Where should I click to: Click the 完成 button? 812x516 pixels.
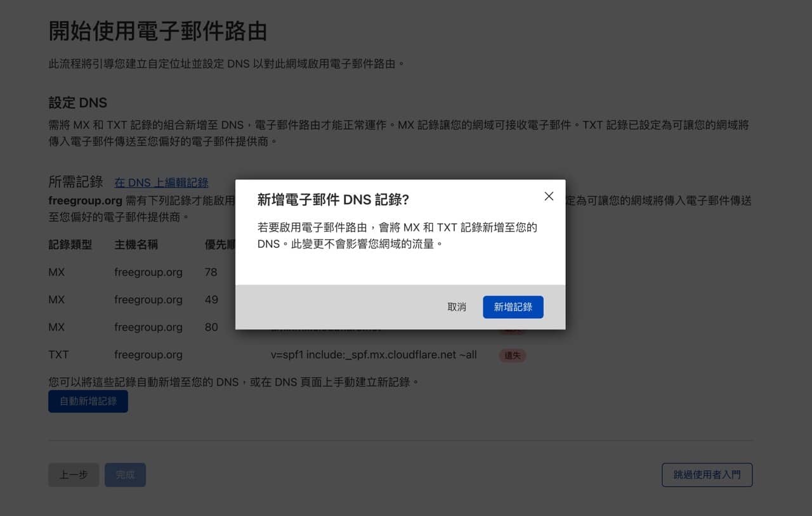click(125, 475)
